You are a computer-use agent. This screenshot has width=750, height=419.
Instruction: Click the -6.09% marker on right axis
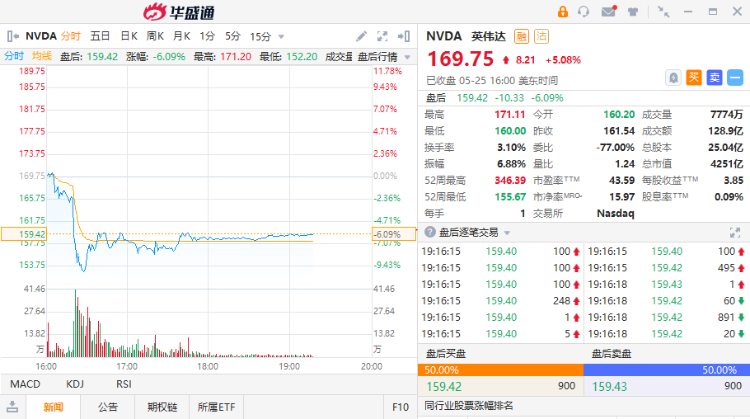[x=393, y=234]
